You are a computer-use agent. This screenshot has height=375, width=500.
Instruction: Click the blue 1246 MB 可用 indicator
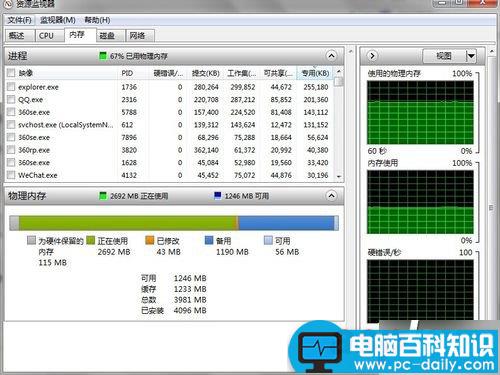(218, 196)
